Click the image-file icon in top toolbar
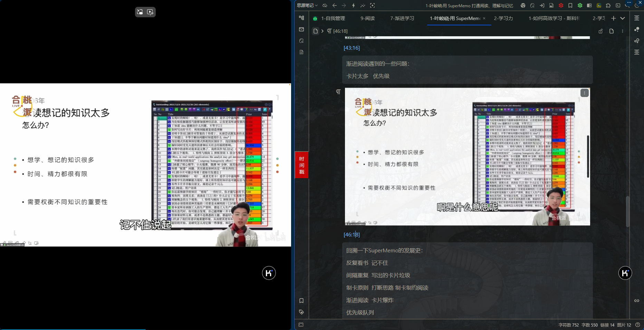This screenshot has width=644, height=330. click(551, 6)
